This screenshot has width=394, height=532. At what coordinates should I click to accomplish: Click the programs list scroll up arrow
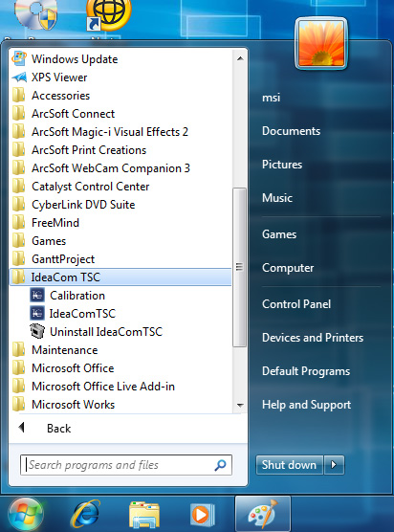point(240,58)
